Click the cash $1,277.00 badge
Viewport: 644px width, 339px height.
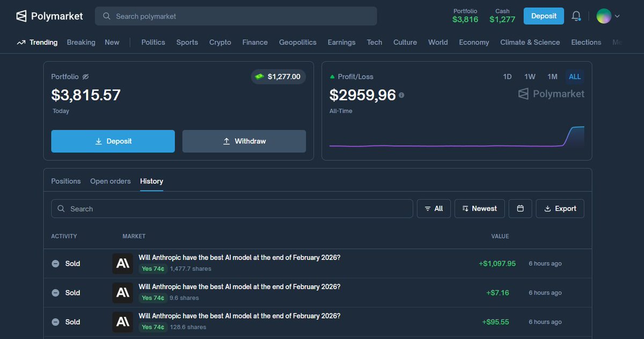click(x=279, y=77)
